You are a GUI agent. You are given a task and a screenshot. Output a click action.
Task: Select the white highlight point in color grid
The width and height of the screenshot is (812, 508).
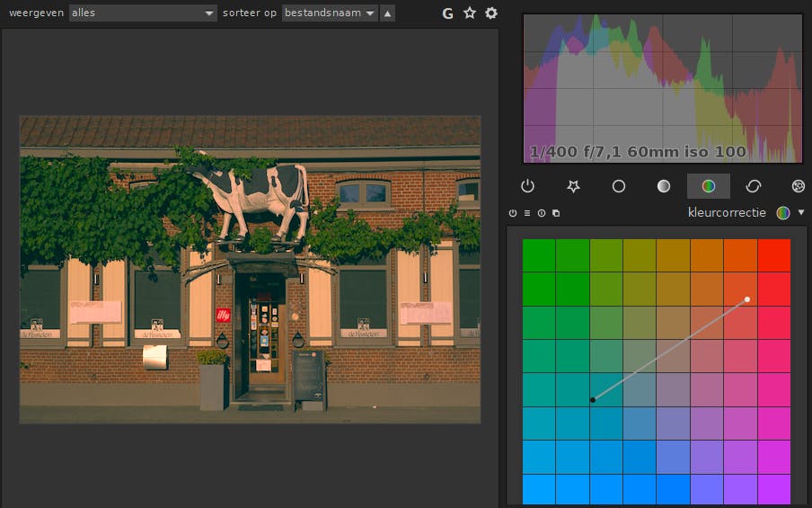[747, 299]
